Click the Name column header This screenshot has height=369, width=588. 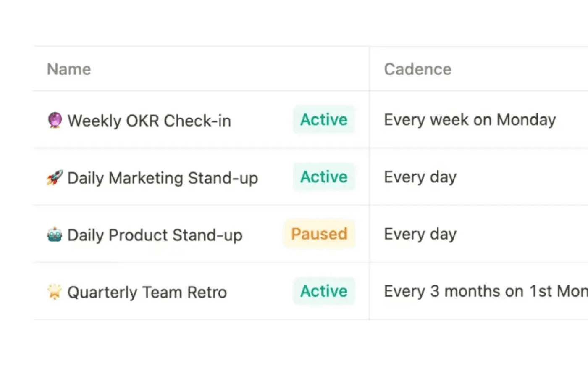69,69
